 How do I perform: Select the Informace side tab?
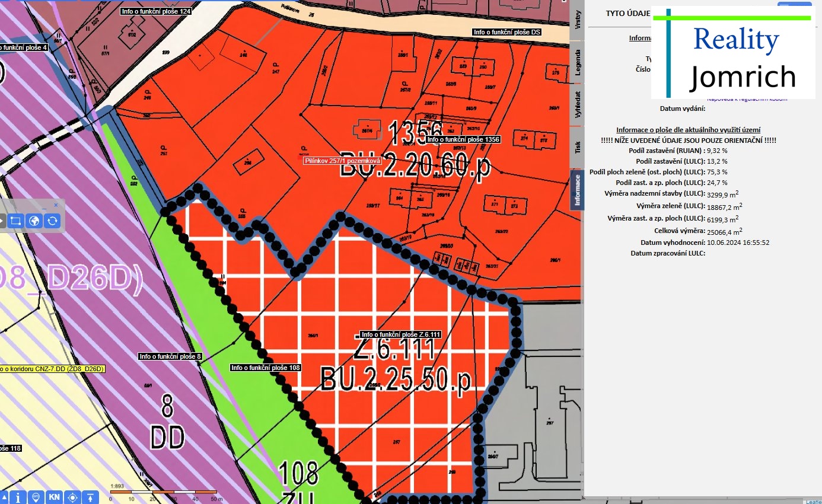(578, 190)
